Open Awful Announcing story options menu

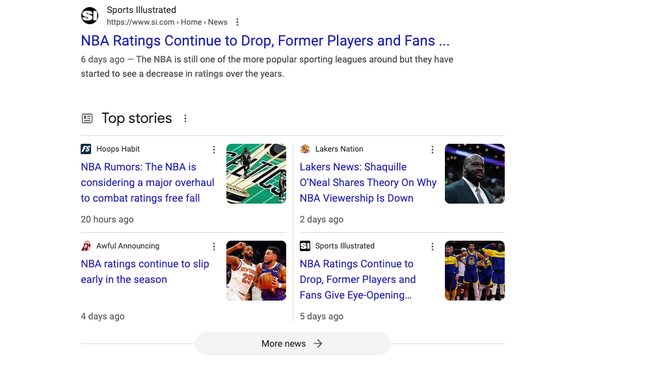point(214,247)
